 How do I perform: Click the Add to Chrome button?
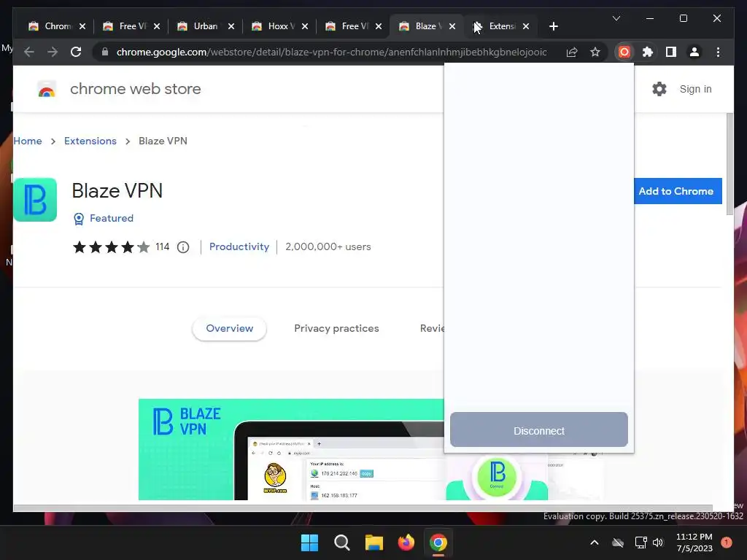pyautogui.click(x=678, y=191)
